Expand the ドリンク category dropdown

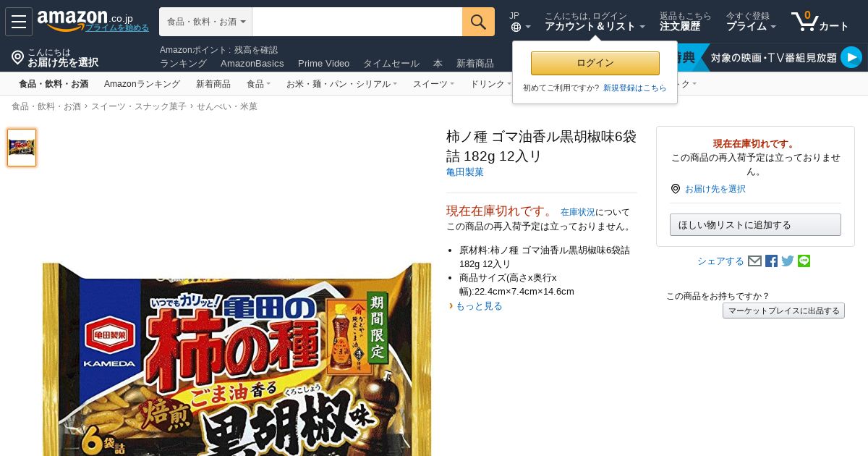[x=490, y=84]
